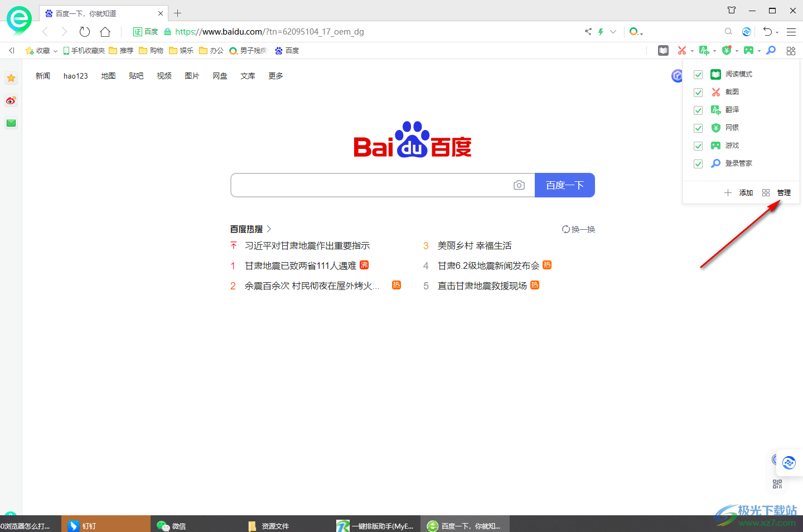The image size is (803, 532).
Task: Open the sidebar Weibo icon
Action: click(x=11, y=101)
